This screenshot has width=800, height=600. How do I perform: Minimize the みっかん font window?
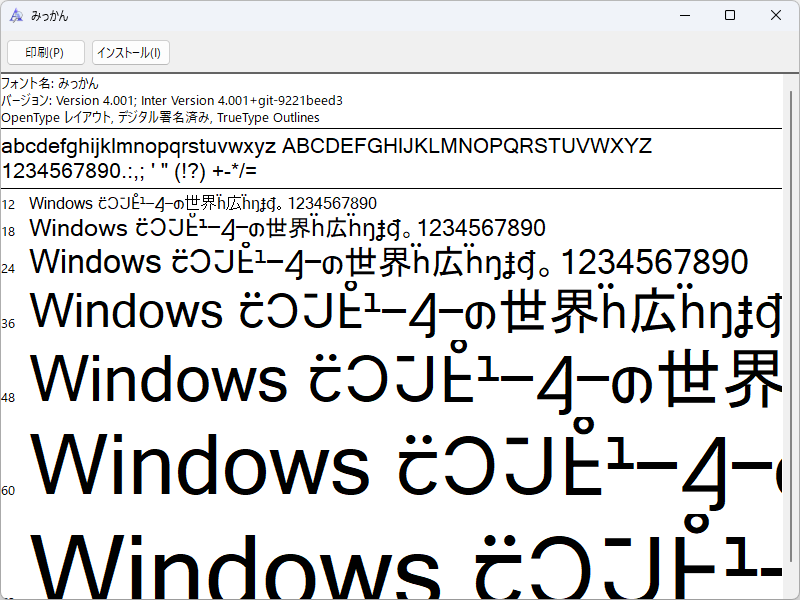click(685, 15)
